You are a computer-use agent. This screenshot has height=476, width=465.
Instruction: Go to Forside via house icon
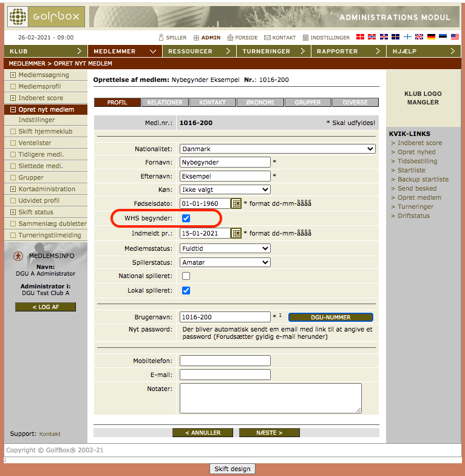coord(231,38)
